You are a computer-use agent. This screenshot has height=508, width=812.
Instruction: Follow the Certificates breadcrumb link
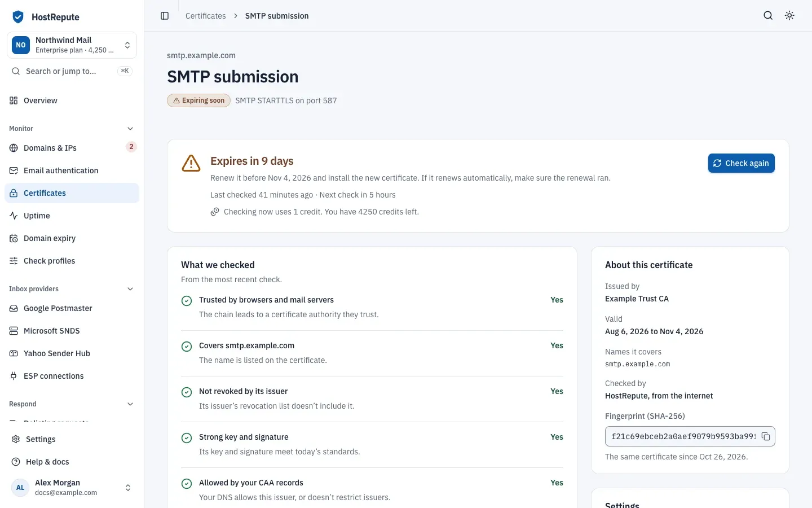coord(206,16)
